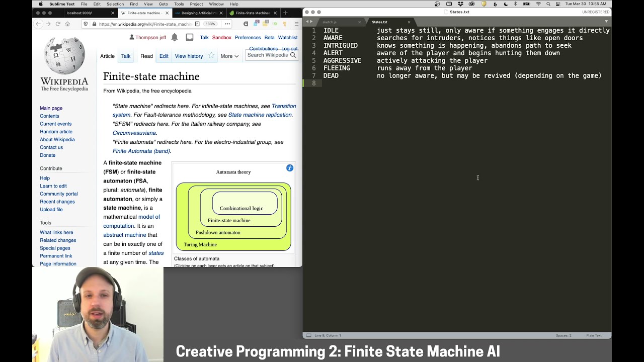Open the Project menu
This screenshot has height=362, width=644.
(x=196, y=4)
